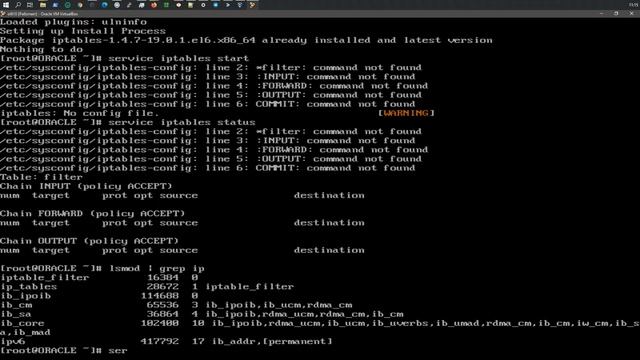Click the 'lsmod | grep ip' command

(x=157, y=269)
